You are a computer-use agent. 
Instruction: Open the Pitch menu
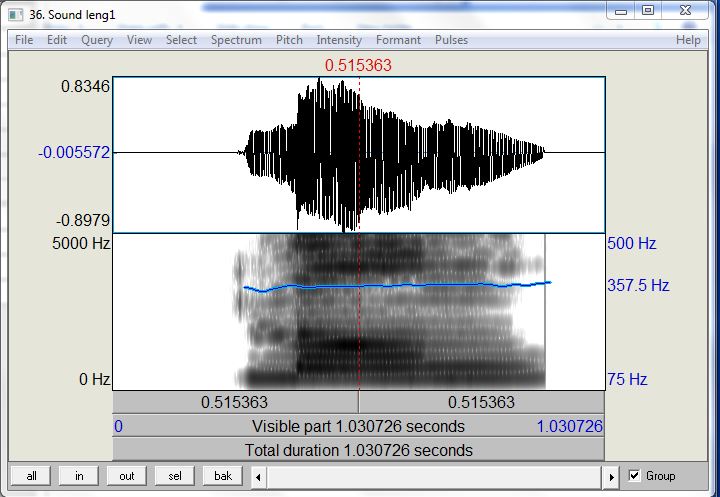289,40
